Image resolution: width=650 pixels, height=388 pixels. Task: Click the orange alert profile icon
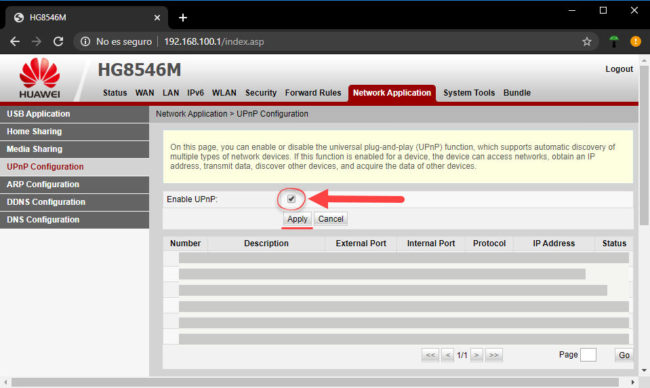click(x=635, y=41)
